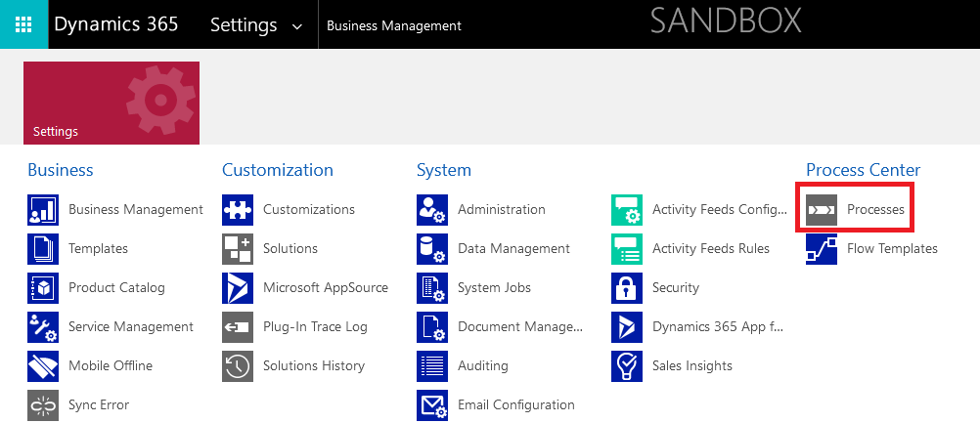Open the Customizations link

[x=309, y=210]
